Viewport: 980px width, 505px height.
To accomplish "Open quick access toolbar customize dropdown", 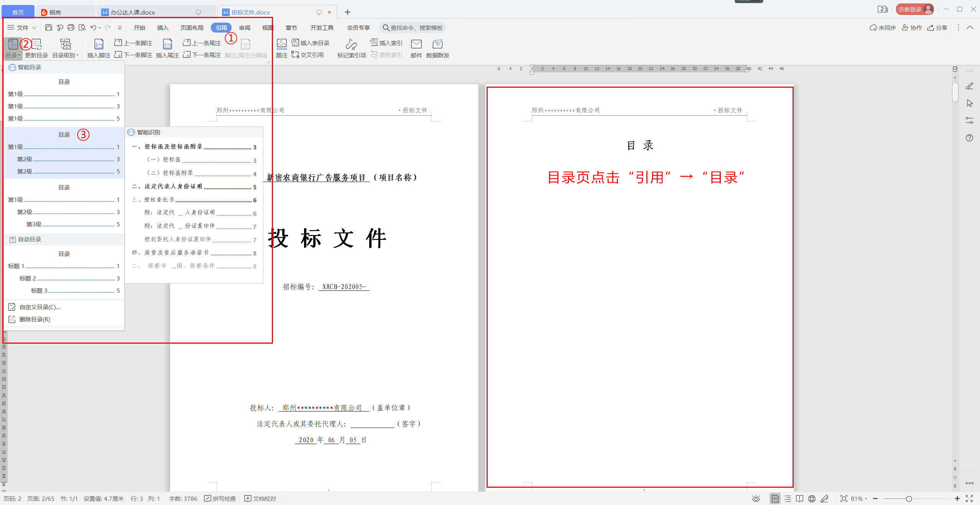I will (x=120, y=28).
